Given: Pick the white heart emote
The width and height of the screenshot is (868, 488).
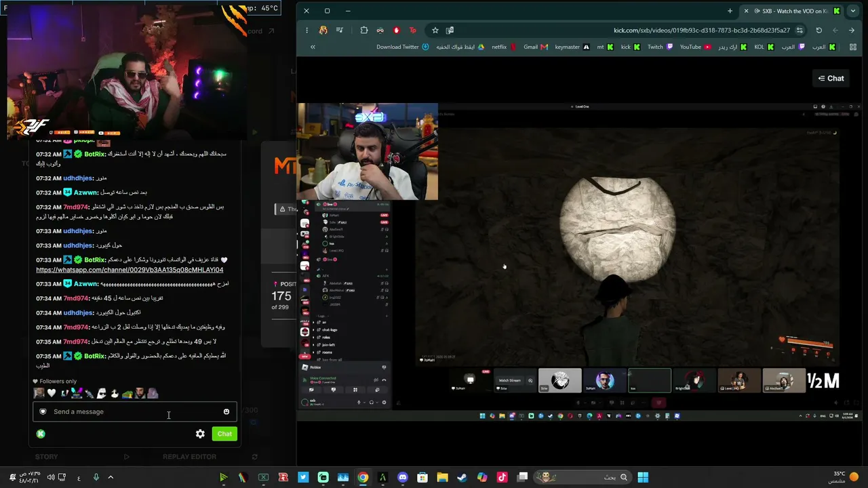Looking at the screenshot, I should coord(52,393).
